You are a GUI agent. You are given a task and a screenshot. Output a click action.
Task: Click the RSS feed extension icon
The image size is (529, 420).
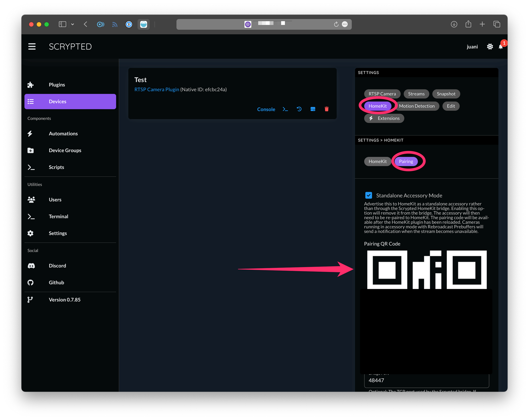tap(115, 24)
